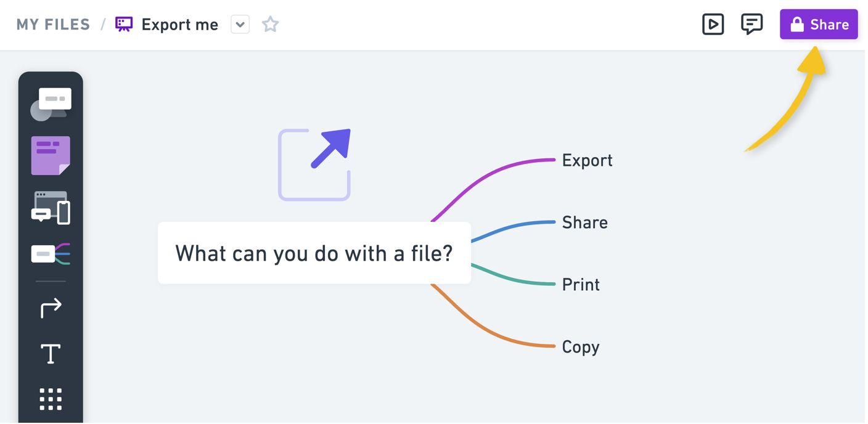The width and height of the screenshot is (868, 424).
Task: Select the mind map tool
Action: click(51, 253)
